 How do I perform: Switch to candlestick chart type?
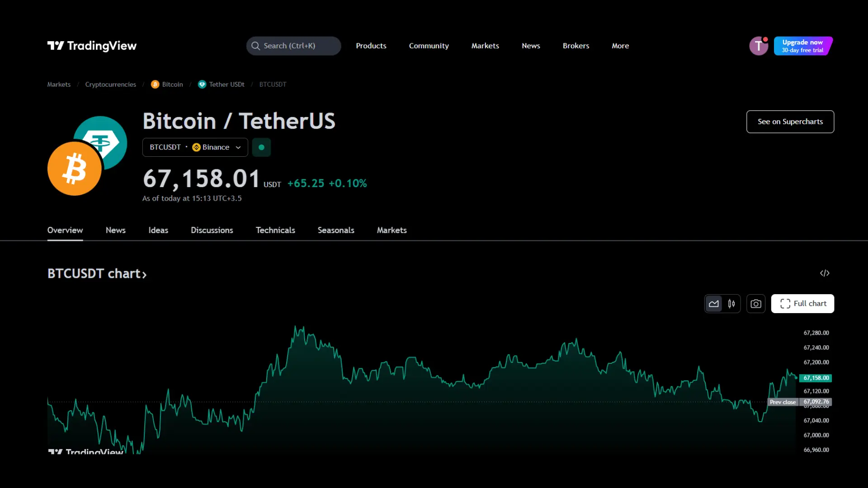731,304
